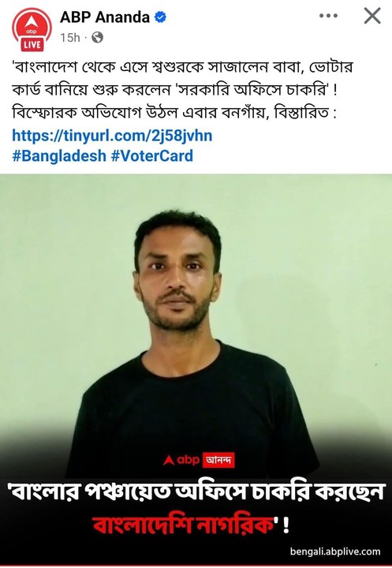Viewport: 392px width, 568px height.
Task: Click the bengali.abplive.com watermark
Action: coord(335,552)
